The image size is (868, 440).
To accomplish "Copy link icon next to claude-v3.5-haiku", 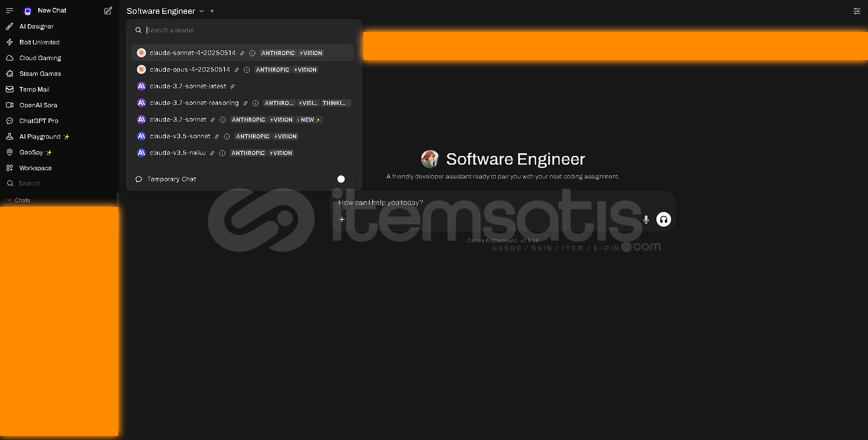I will pos(212,153).
